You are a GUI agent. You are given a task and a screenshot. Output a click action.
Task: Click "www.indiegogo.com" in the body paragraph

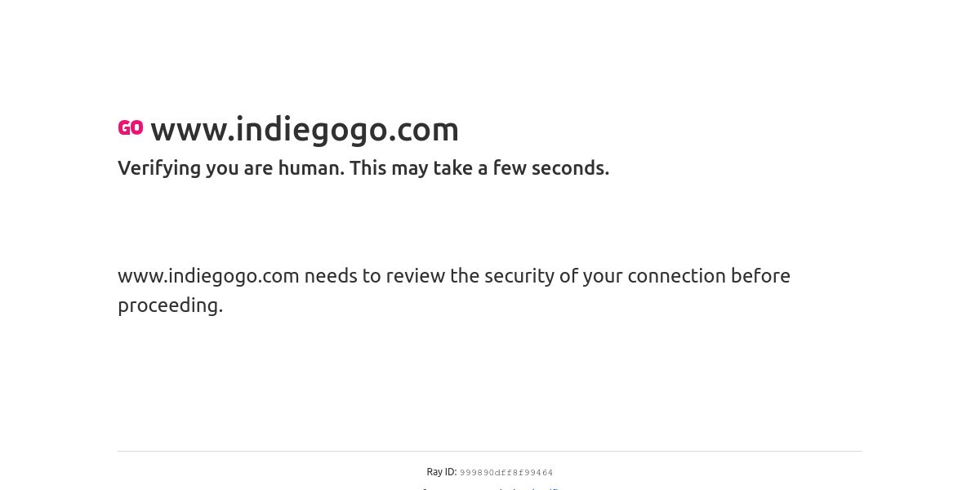coord(208,276)
